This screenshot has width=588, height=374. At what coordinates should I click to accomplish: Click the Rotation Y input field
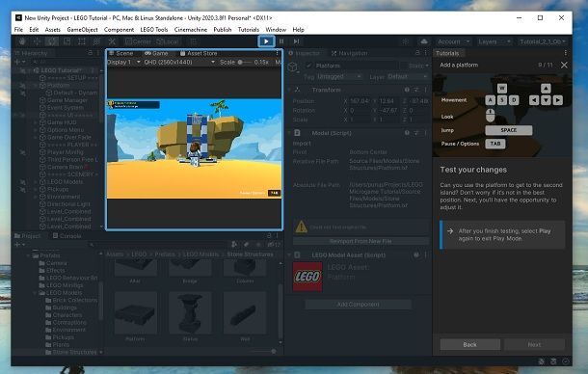click(388, 110)
